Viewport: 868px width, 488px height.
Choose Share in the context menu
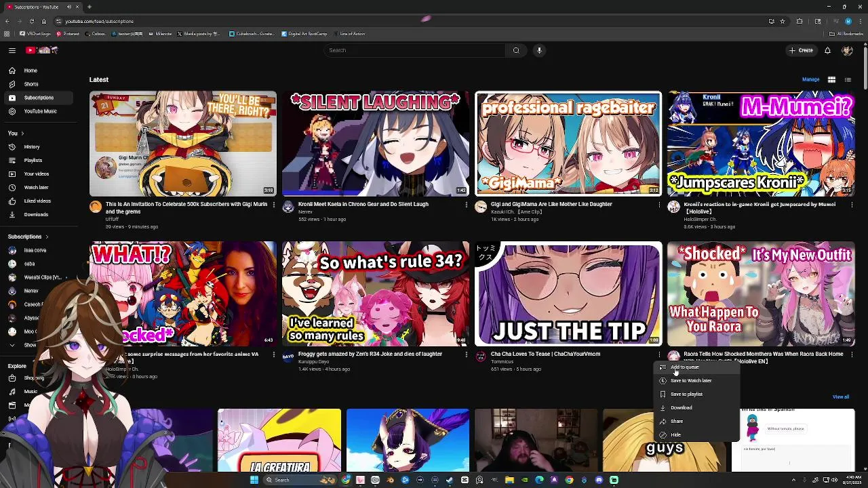tap(697, 422)
